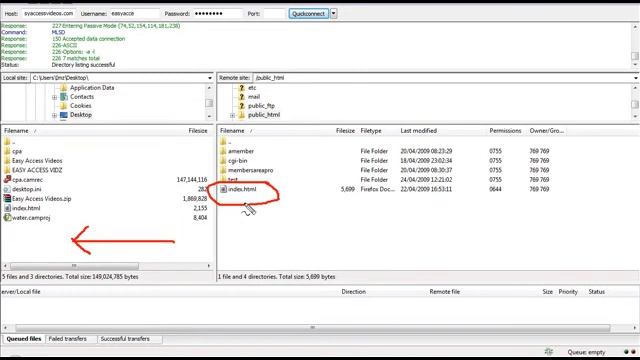Sort local files by Filename column header
The image size is (640, 360).
coord(16,131)
